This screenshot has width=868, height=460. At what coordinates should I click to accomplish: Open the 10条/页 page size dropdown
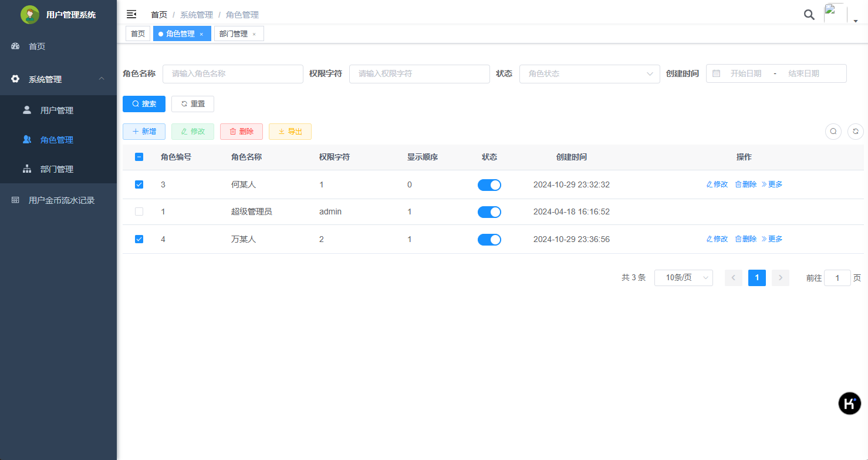point(683,278)
